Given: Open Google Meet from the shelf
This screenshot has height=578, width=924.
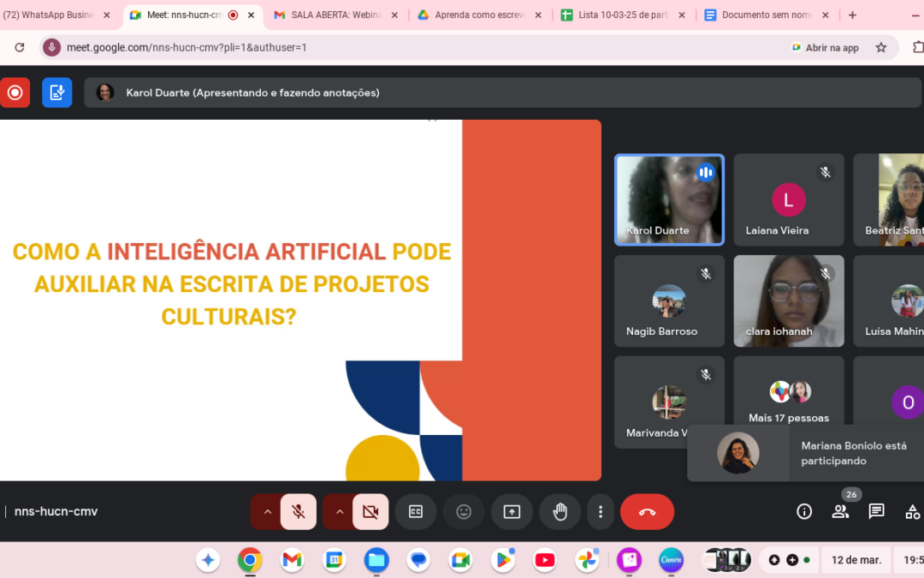Looking at the screenshot, I should coord(461,560).
